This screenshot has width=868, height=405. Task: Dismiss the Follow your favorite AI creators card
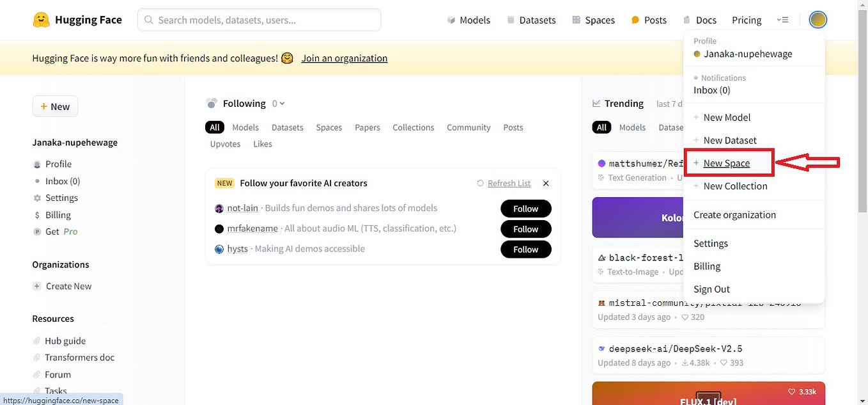pyautogui.click(x=546, y=183)
